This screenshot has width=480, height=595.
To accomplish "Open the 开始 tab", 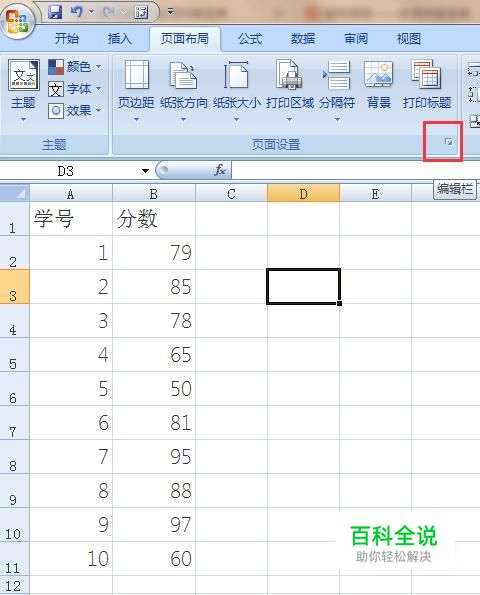I will coord(67,39).
